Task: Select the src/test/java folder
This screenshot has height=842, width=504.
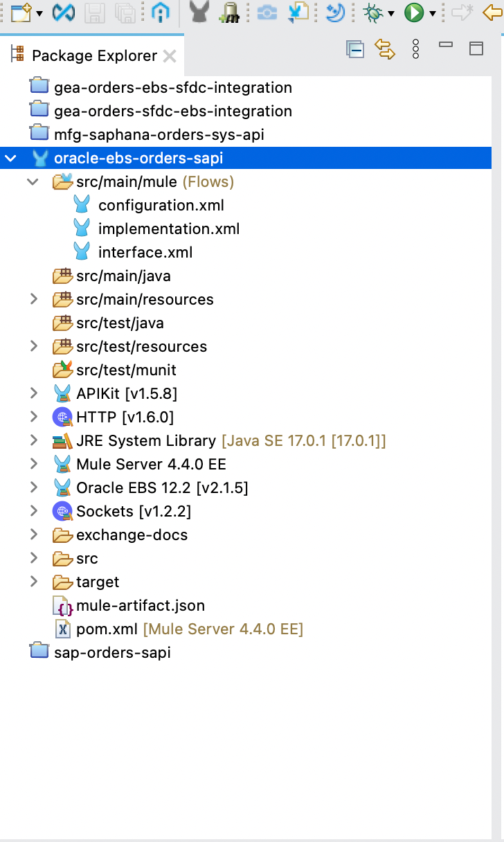Action: pyautogui.click(x=120, y=323)
